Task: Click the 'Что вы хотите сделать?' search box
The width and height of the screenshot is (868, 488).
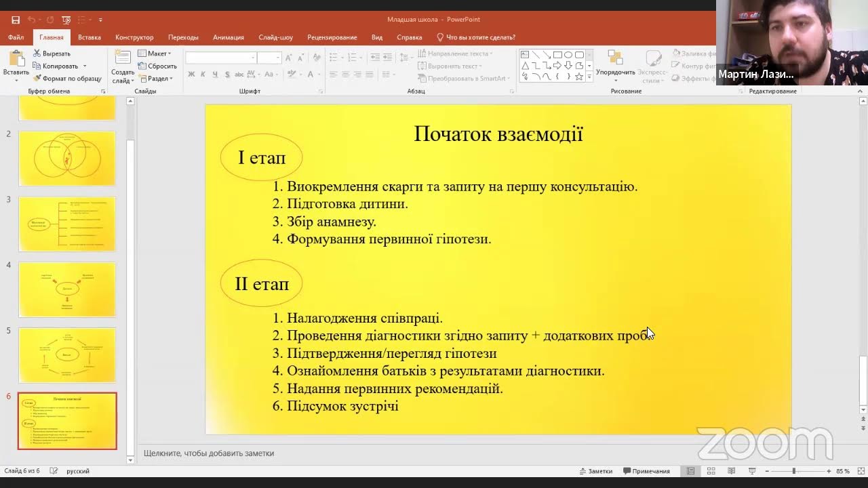Action: point(476,37)
